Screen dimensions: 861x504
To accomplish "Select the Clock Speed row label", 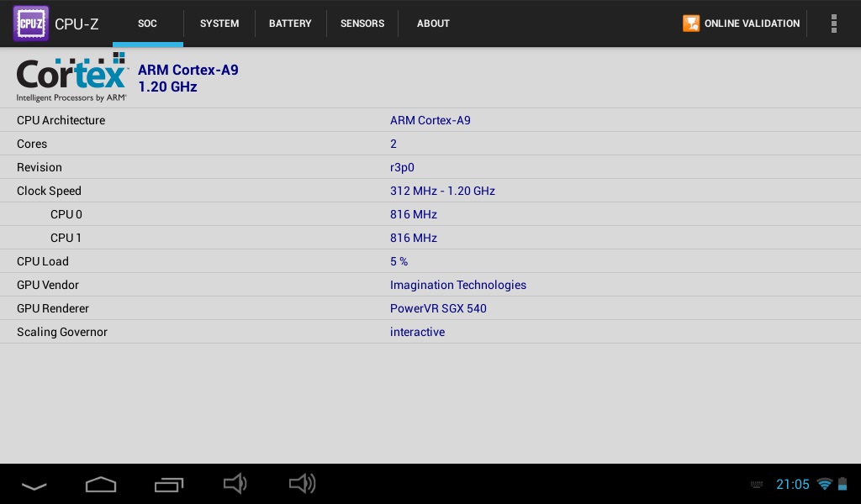I will pyautogui.click(x=49, y=191).
